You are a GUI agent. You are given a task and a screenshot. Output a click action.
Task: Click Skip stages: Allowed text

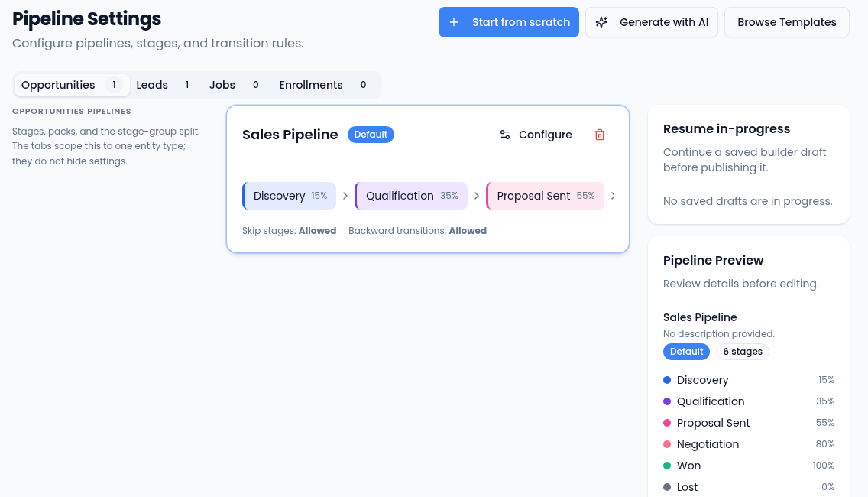coord(289,230)
